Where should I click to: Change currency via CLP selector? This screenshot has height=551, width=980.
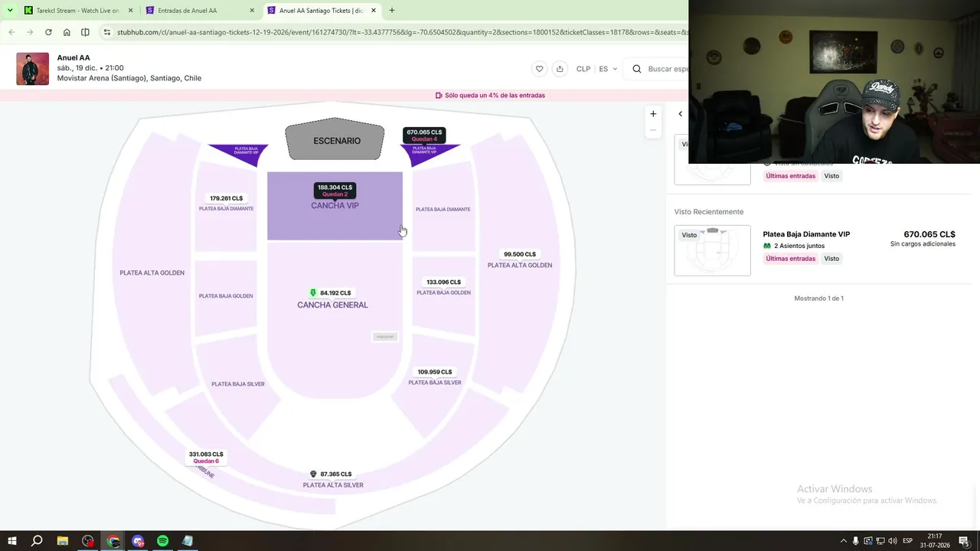pyautogui.click(x=583, y=69)
